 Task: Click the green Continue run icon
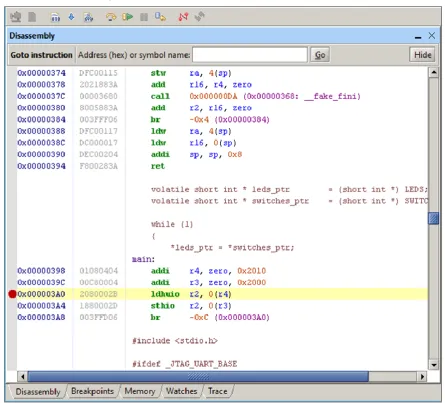pos(127,17)
